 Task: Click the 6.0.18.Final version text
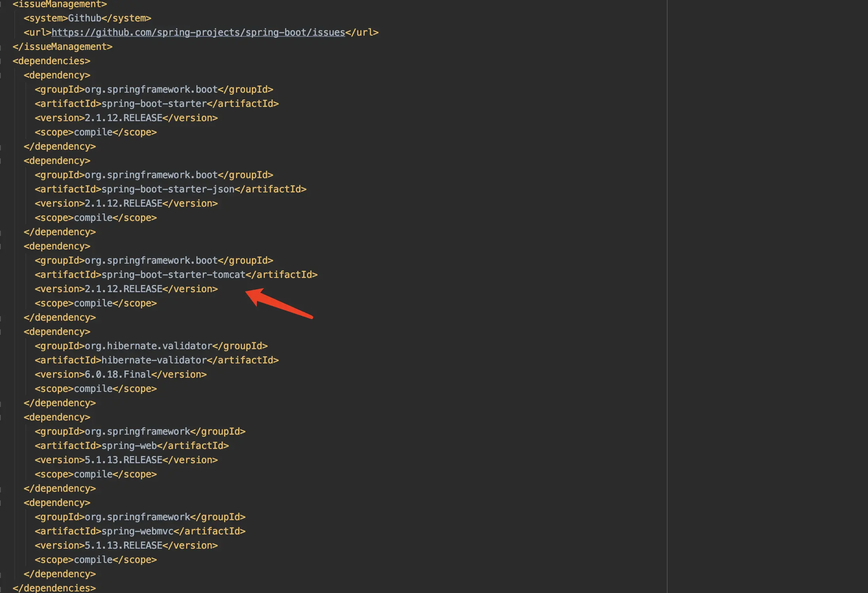pyautogui.click(x=118, y=374)
